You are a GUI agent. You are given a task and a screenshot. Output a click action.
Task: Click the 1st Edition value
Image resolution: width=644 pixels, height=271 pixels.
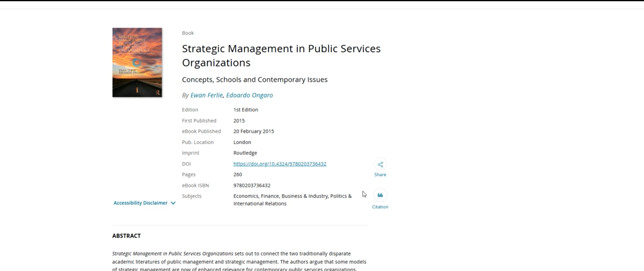click(x=246, y=110)
